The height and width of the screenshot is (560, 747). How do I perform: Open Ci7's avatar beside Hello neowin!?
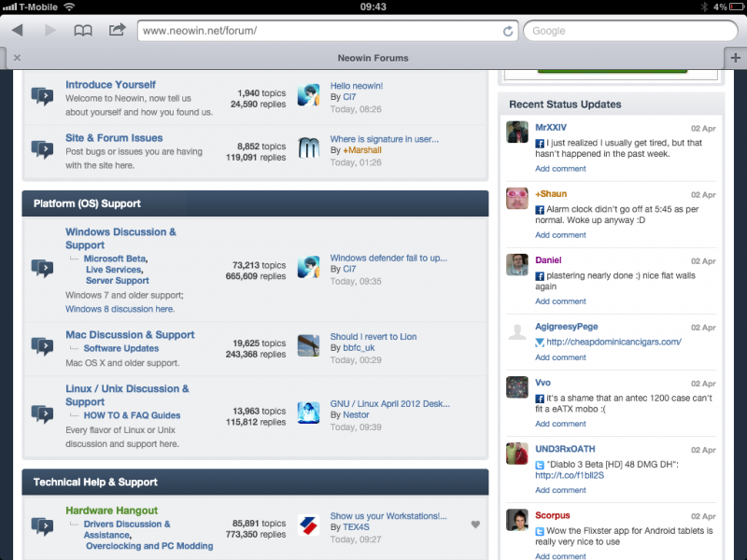308,95
